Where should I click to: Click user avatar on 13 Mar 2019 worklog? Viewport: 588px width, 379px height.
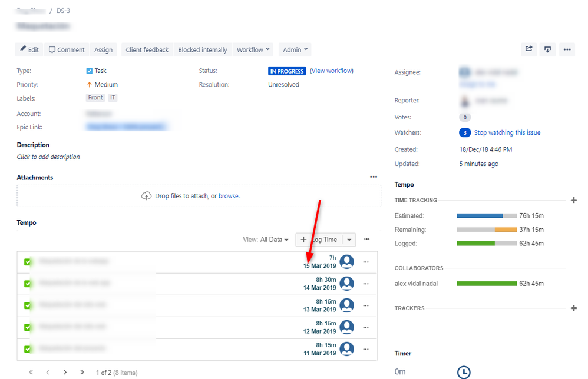coord(347,305)
